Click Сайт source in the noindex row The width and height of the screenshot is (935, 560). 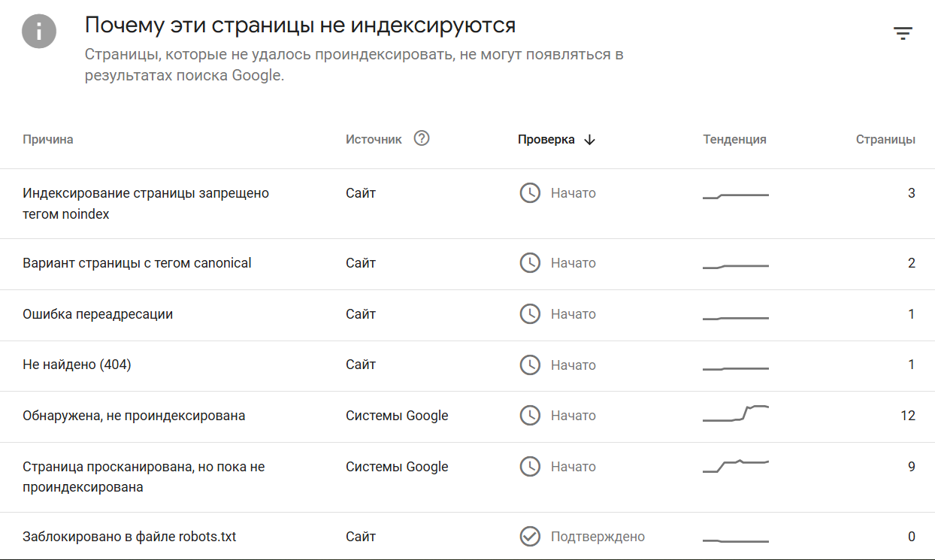pyautogui.click(x=361, y=193)
